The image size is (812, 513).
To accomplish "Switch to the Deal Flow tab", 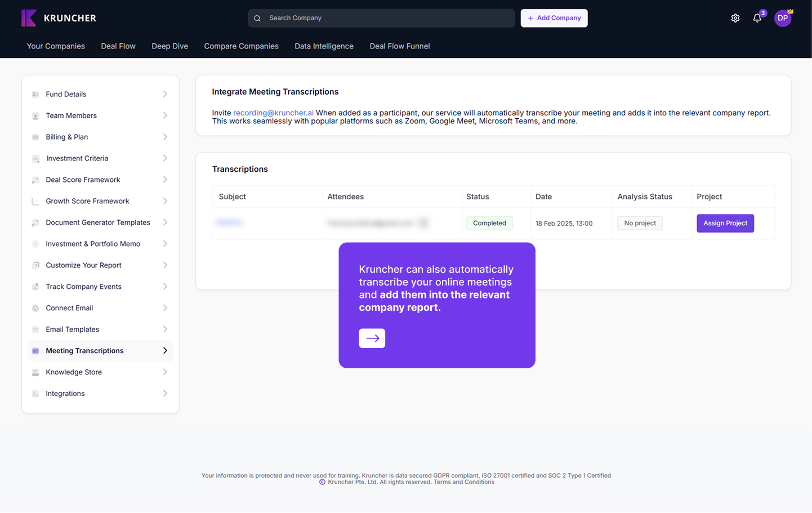I will coord(118,46).
